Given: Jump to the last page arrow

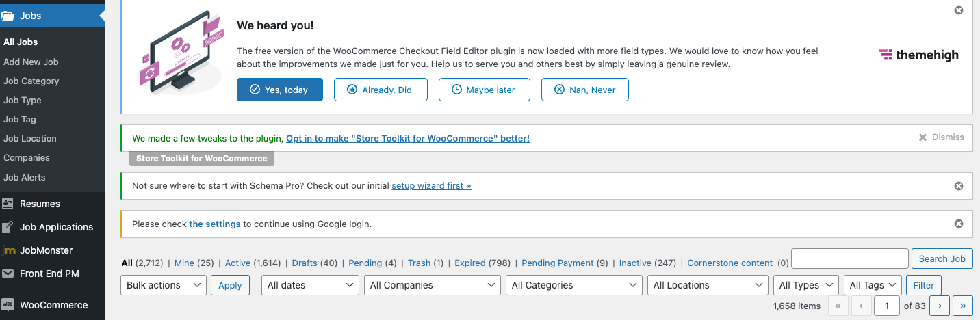Looking at the screenshot, I should tap(963, 306).
